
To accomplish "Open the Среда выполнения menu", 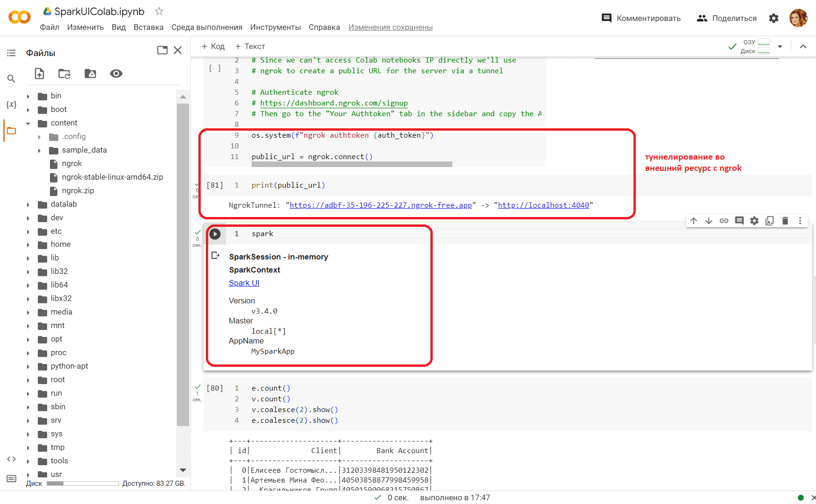I will click(207, 27).
